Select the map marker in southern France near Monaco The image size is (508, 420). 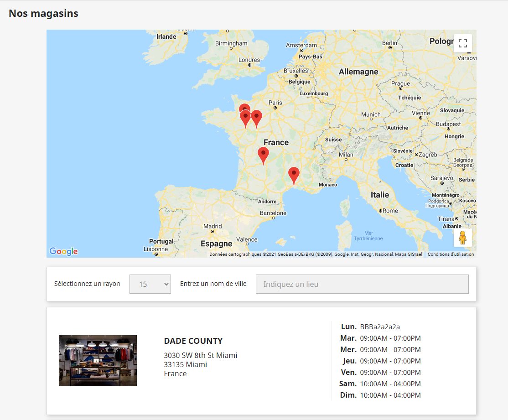[294, 176]
